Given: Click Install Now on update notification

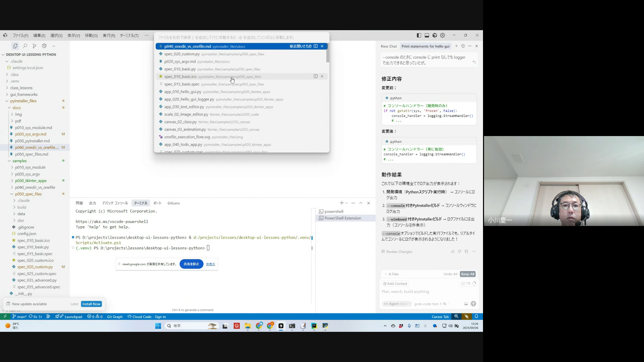Looking at the screenshot, I should [91, 304].
